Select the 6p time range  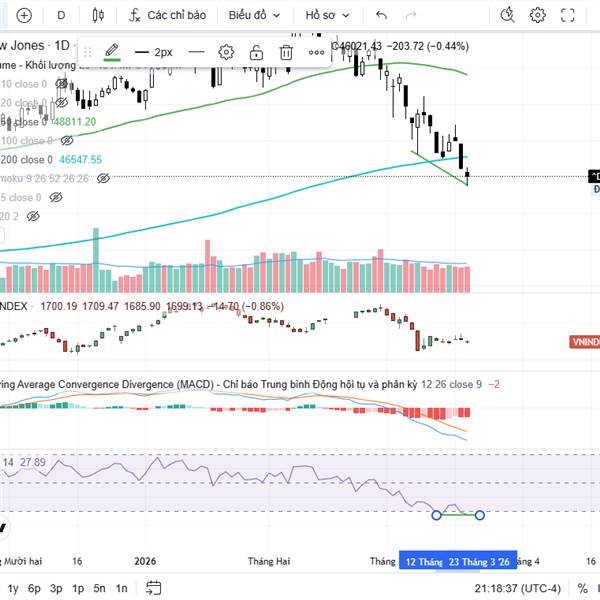[34, 588]
